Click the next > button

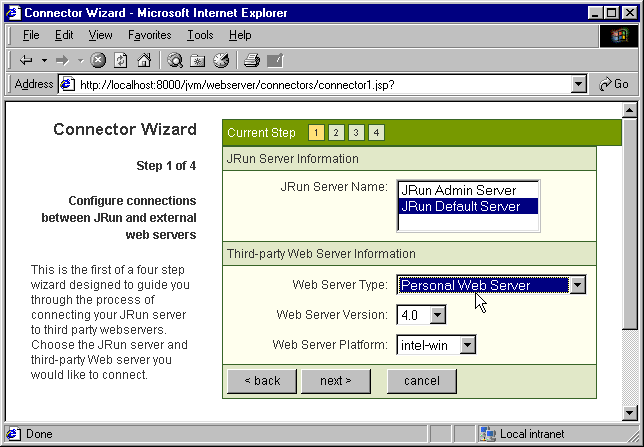(336, 381)
